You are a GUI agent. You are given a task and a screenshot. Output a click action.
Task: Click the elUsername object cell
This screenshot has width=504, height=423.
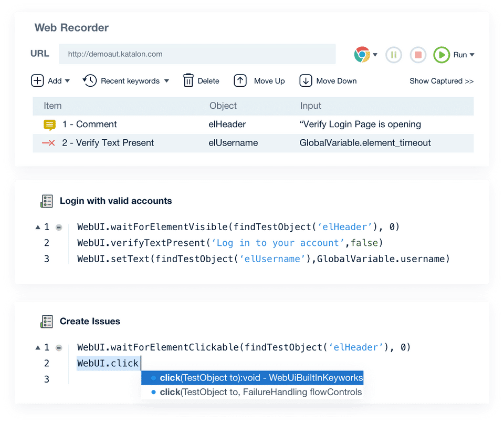tap(233, 143)
